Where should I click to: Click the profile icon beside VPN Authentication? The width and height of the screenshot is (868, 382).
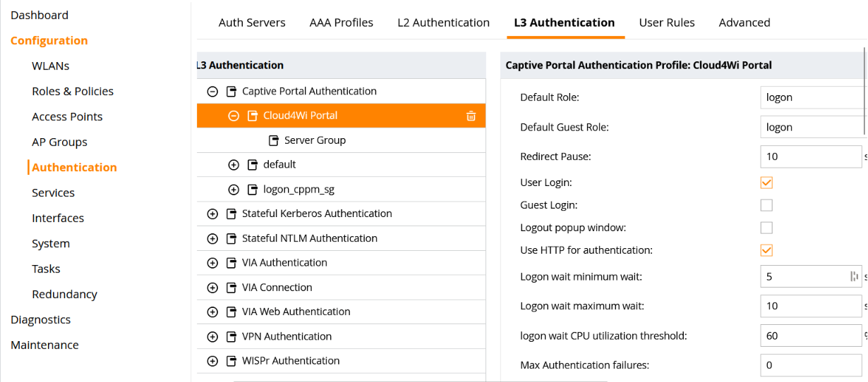pos(230,336)
